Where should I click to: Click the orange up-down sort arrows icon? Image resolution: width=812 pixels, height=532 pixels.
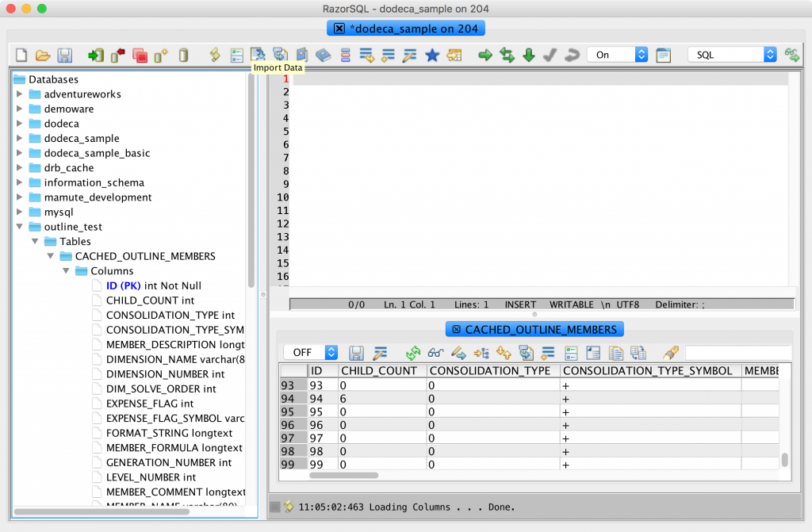tap(504, 353)
